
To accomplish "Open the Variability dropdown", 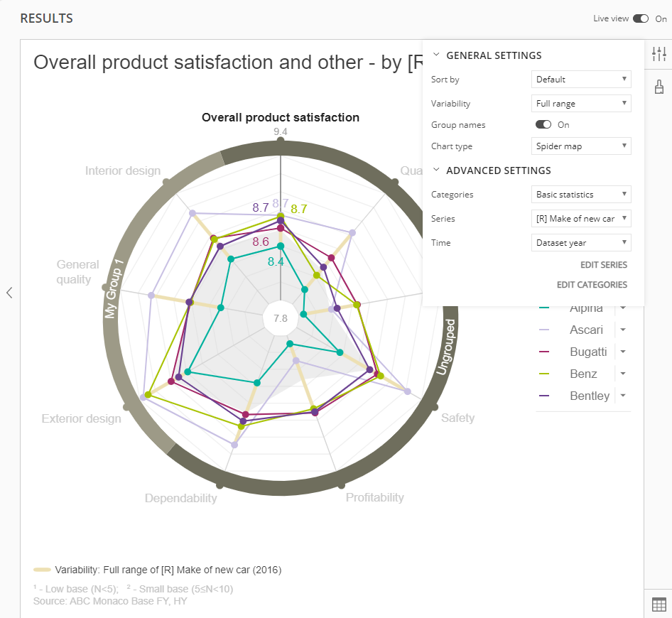I will tap(581, 104).
